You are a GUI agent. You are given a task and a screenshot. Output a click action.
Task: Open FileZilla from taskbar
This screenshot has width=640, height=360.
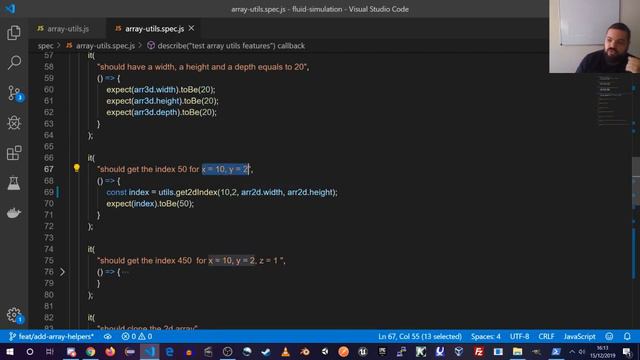pos(478,351)
